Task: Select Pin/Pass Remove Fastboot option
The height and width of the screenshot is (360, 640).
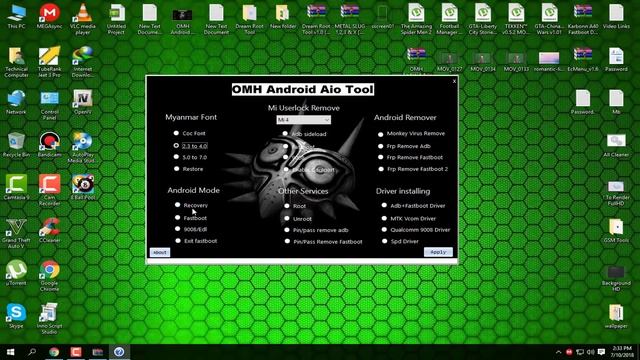Action: coord(287,242)
